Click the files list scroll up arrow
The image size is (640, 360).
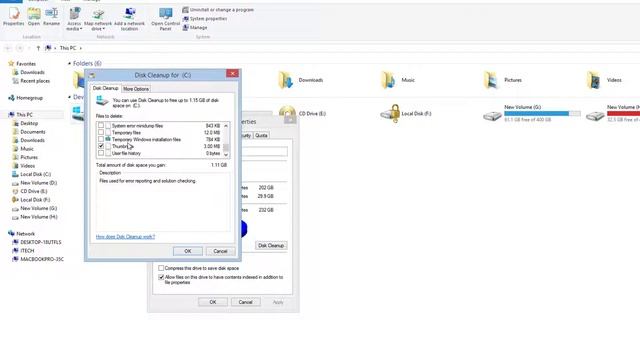tap(226, 126)
